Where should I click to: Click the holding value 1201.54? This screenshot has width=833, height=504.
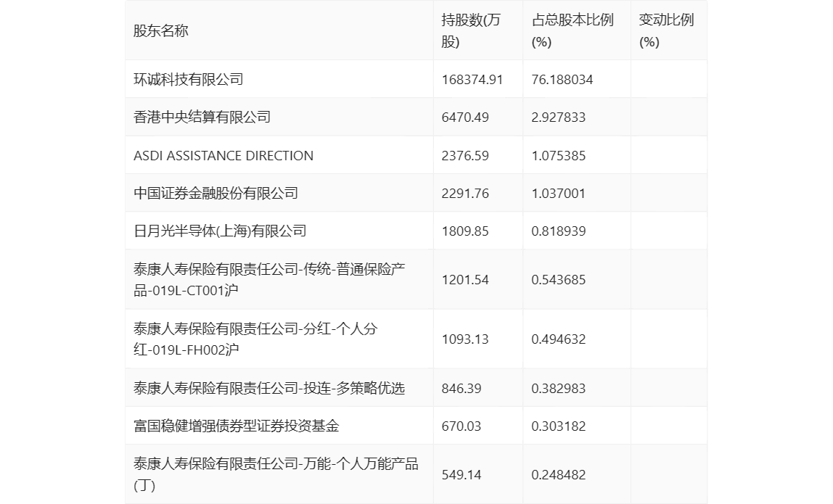465,280
